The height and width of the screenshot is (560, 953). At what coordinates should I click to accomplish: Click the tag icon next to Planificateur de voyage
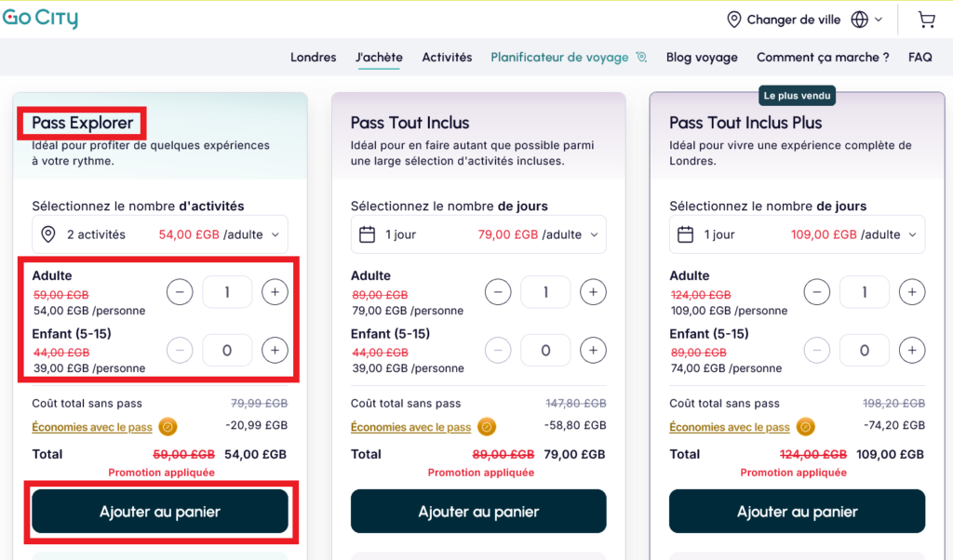point(640,57)
